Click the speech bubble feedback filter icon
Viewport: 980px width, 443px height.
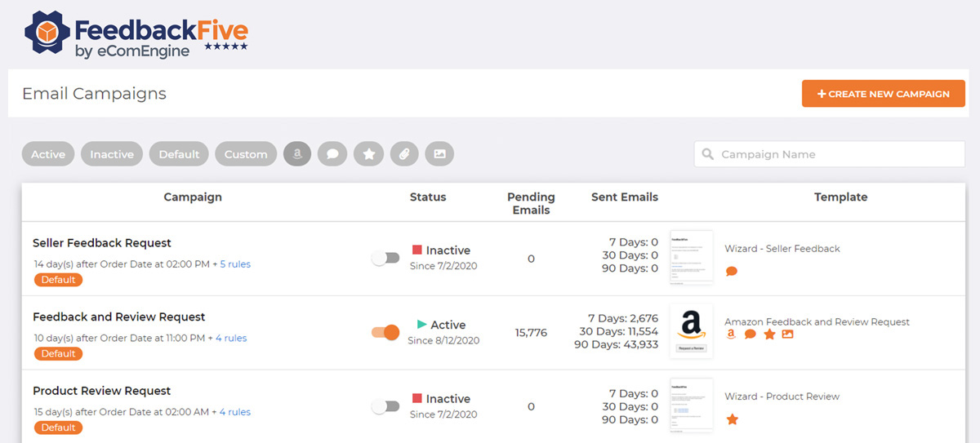(332, 154)
